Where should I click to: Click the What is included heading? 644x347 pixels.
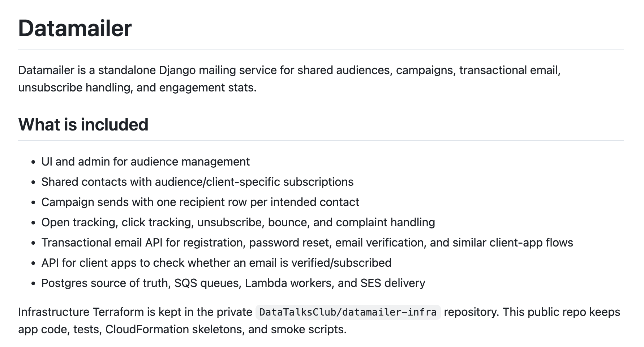[83, 124]
